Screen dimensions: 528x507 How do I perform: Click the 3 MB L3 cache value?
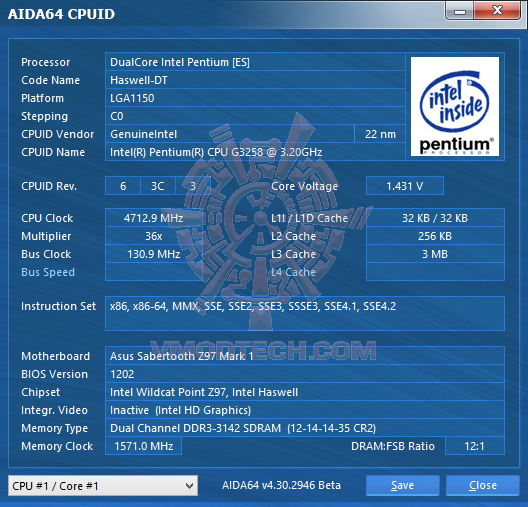435,254
